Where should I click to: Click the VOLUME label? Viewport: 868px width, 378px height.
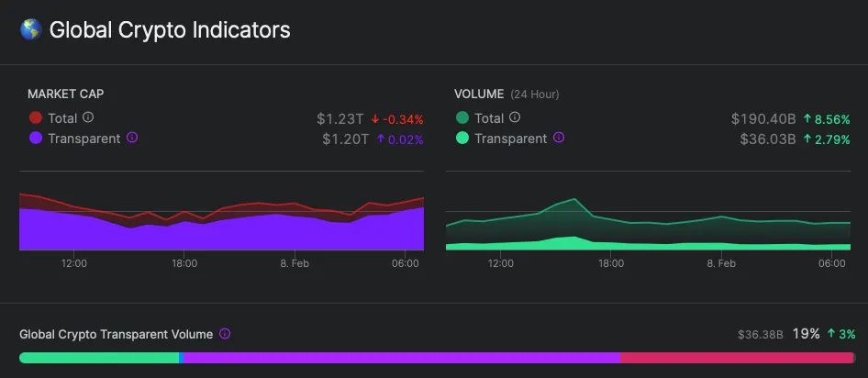click(x=479, y=94)
